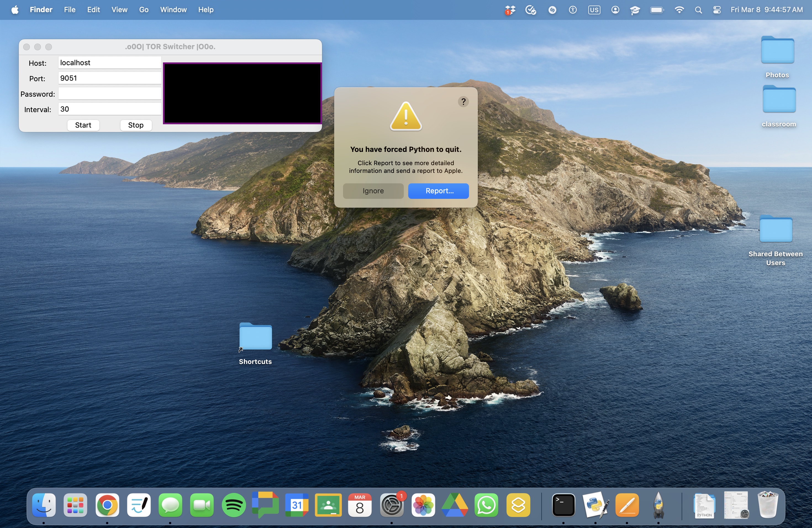The image size is (812, 528).
Task: Open Control Center in menu bar
Action: tap(717, 10)
